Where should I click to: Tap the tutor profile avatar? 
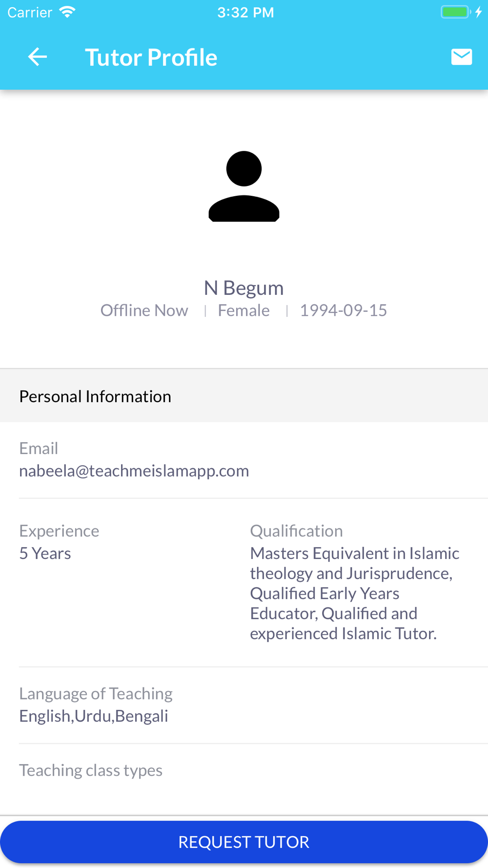pos(244,186)
